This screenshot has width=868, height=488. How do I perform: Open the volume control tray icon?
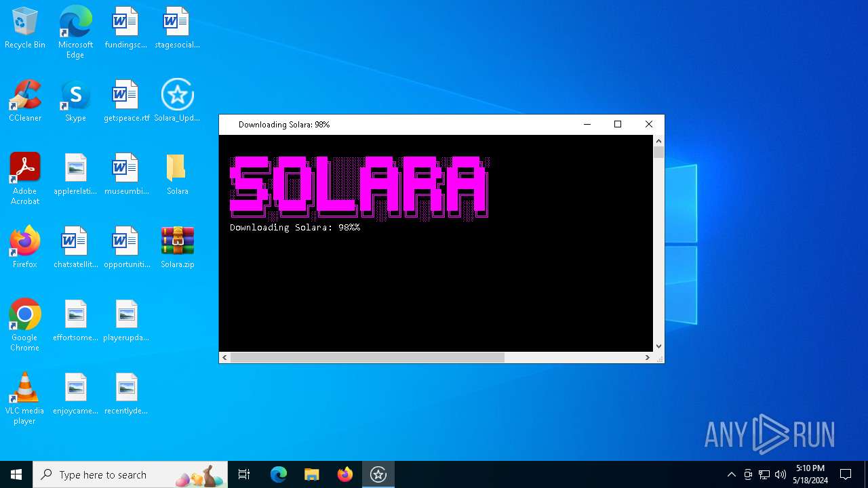coord(781,474)
